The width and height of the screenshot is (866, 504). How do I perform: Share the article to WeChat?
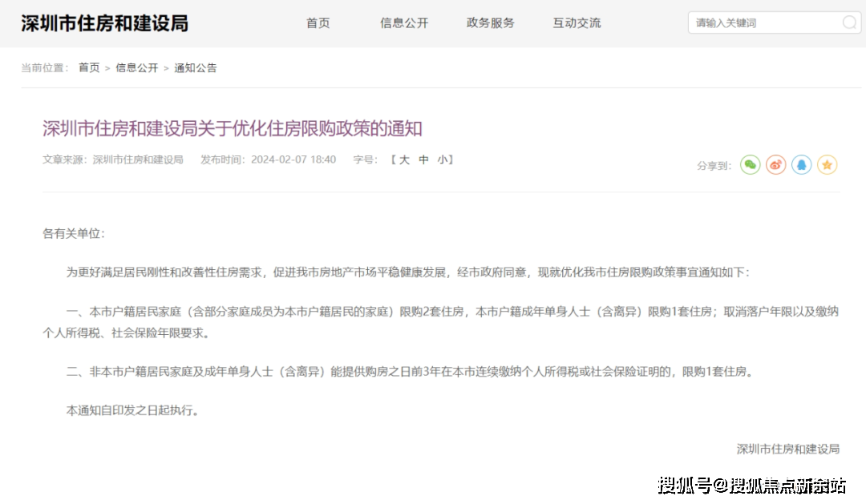pyautogui.click(x=750, y=164)
